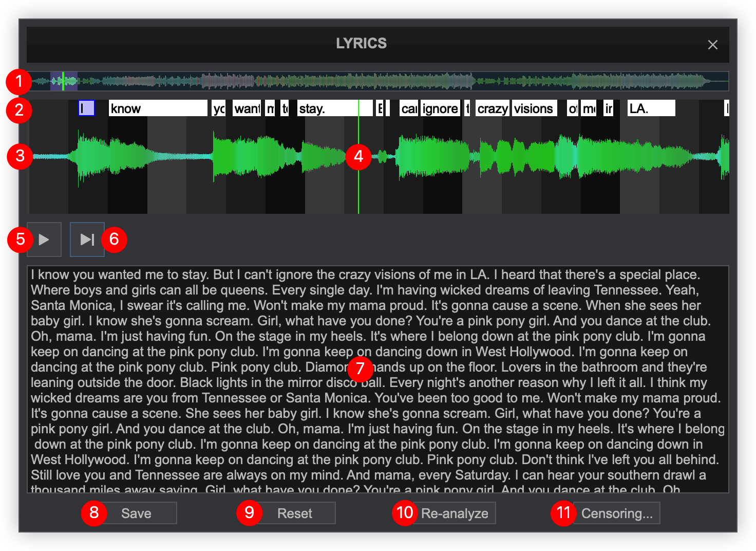Select the "visions" word block
This screenshot has width=756, height=551.
point(534,108)
